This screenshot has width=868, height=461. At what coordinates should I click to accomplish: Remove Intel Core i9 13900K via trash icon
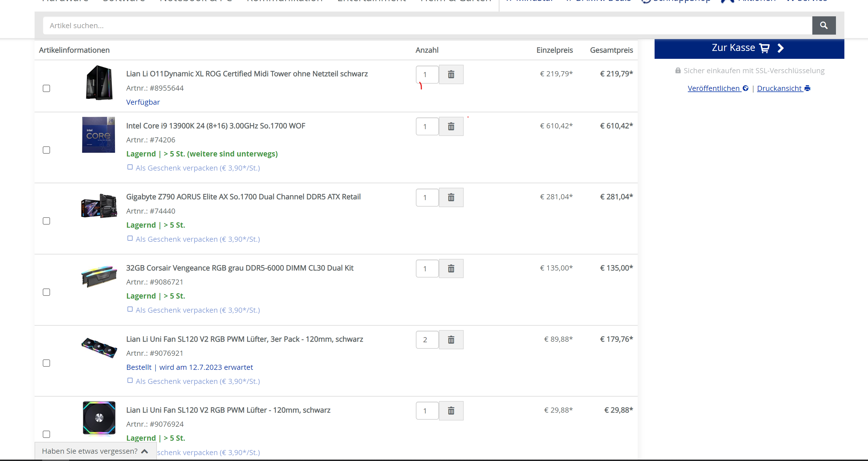coord(451,126)
